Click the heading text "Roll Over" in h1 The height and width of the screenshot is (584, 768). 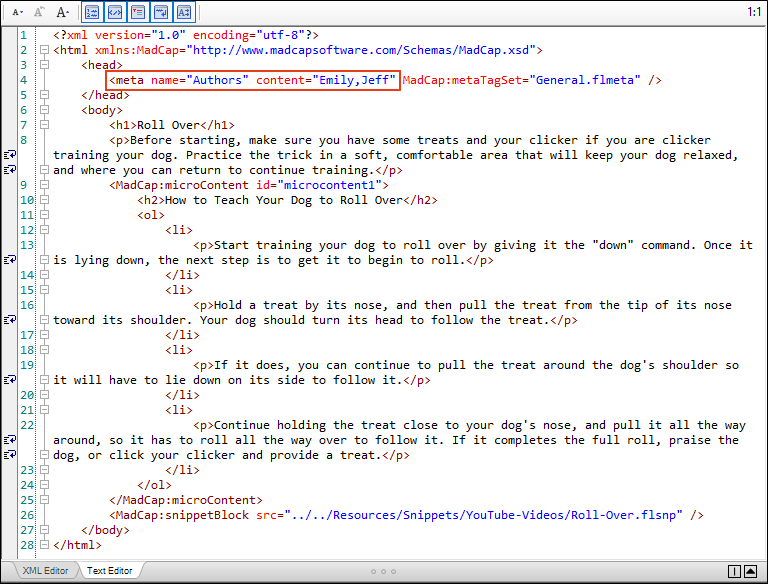point(168,125)
